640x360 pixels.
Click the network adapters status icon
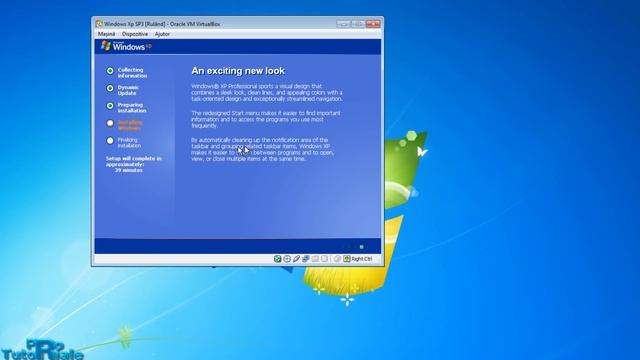point(306,259)
